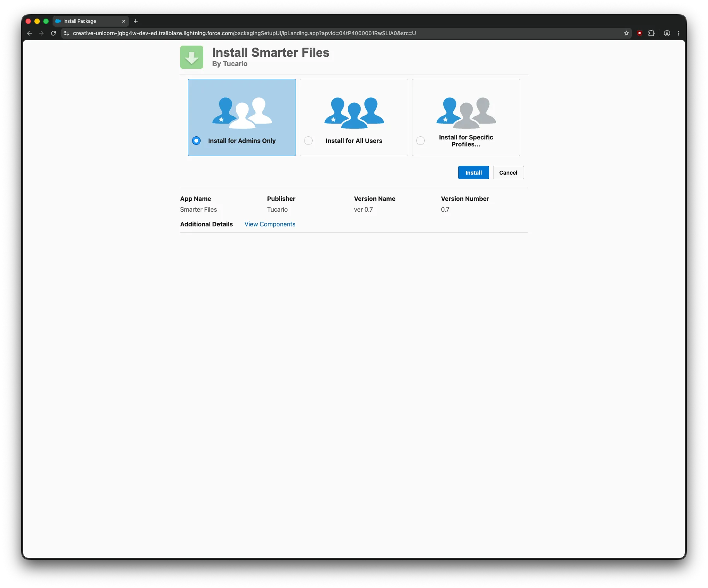Click the Specific Profiles people icon
Screen dimensions: 708x588
click(466, 113)
